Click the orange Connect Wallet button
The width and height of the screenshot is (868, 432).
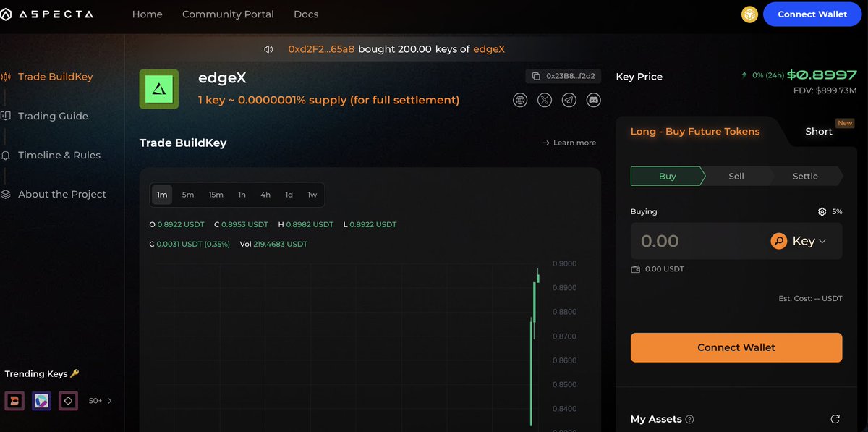736,347
